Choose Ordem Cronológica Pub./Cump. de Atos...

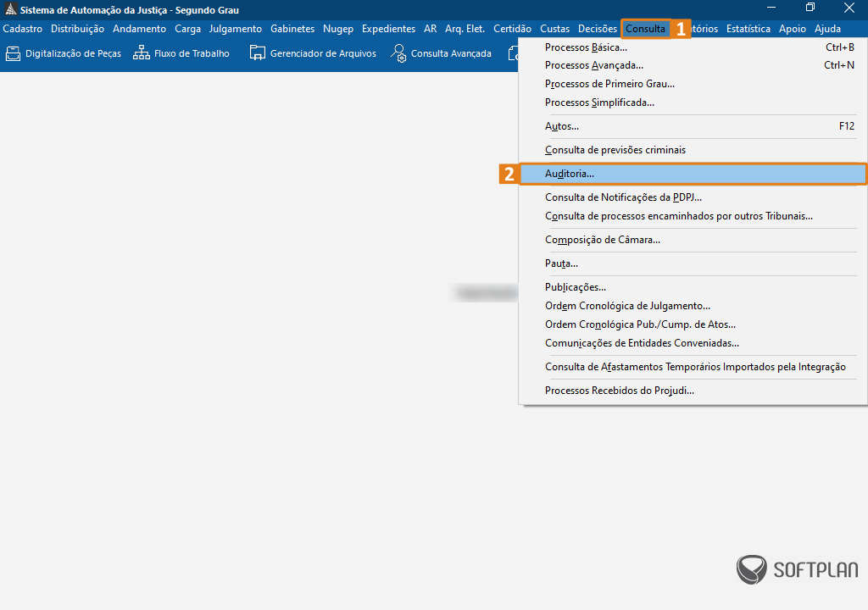(693, 324)
